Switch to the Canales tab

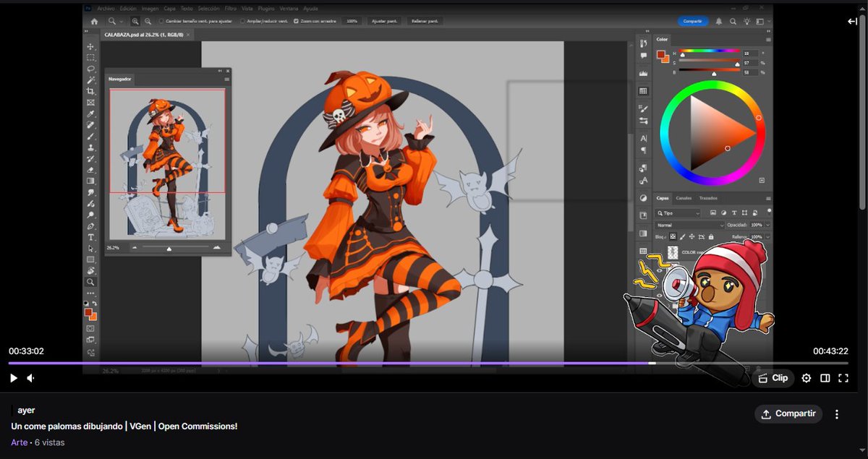tap(683, 198)
